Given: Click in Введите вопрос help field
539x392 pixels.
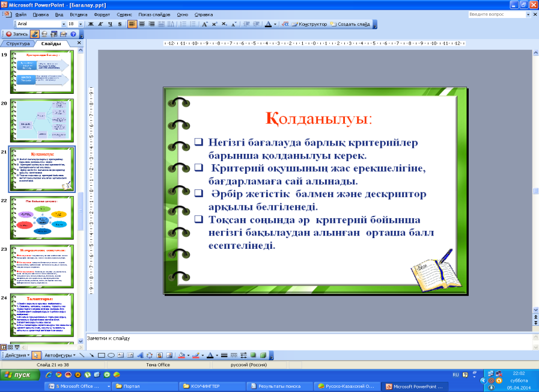Looking at the screenshot, I should coord(497,14).
